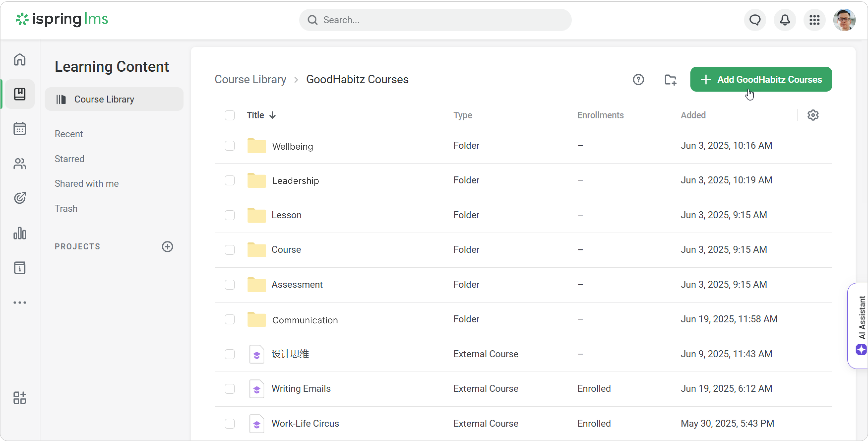Go to Course Library breadcrumb link

[x=250, y=80]
